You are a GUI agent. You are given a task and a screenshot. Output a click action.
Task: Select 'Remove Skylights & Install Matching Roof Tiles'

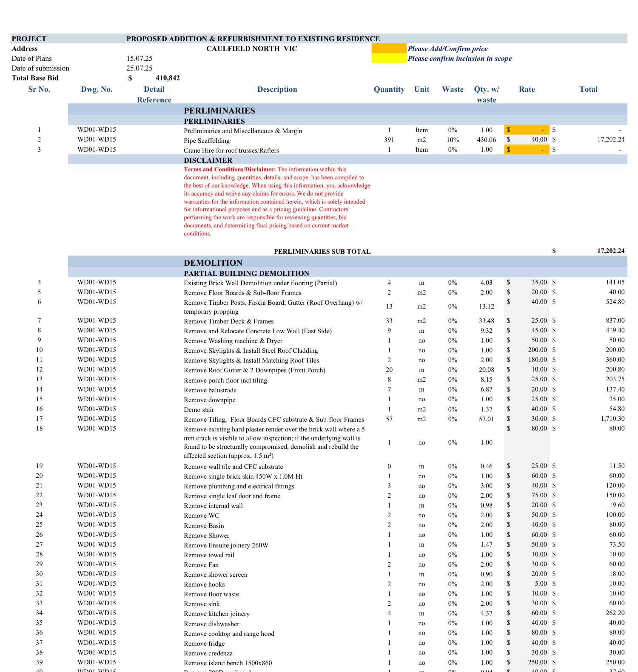pos(251,360)
